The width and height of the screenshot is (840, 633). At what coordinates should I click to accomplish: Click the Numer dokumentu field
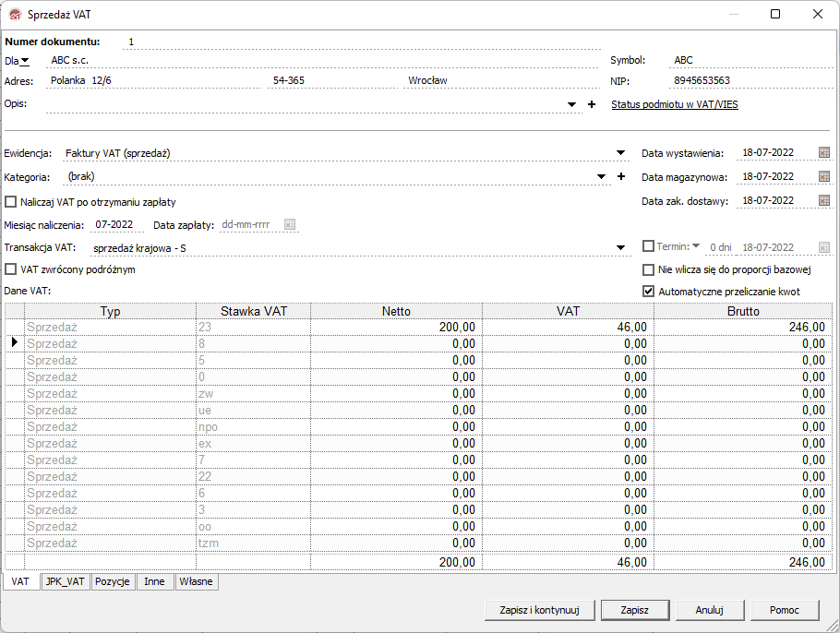tap(362, 42)
